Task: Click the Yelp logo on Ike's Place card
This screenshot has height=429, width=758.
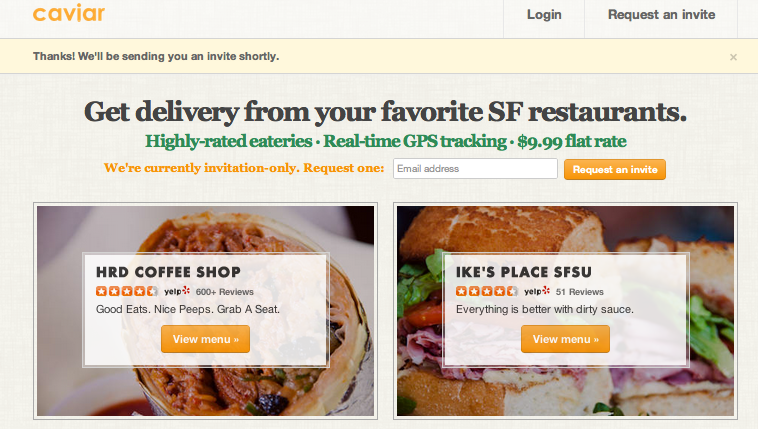Action: 536,291
